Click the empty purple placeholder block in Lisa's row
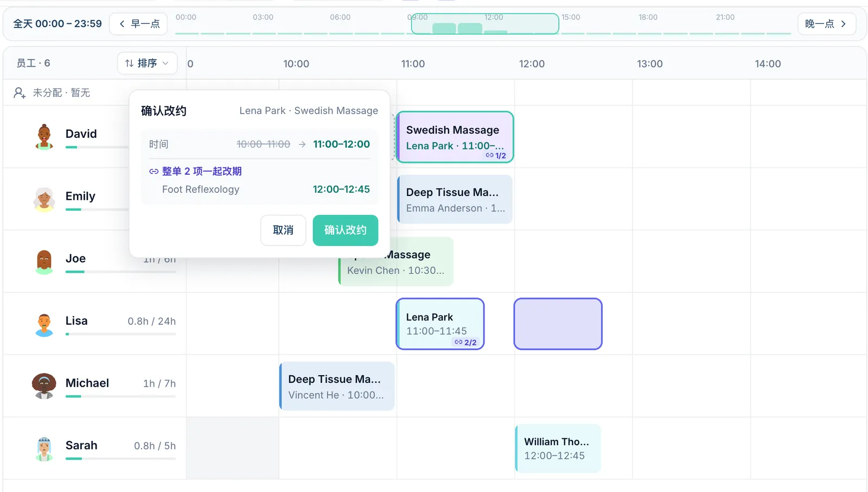This screenshot has height=492, width=868. coord(558,324)
